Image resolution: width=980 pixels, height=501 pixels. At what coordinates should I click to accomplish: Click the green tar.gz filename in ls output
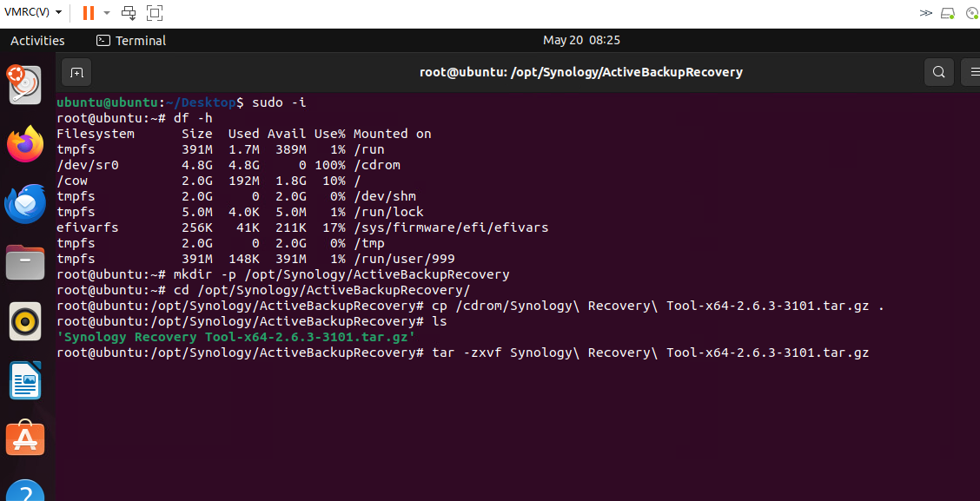coord(236,337)
